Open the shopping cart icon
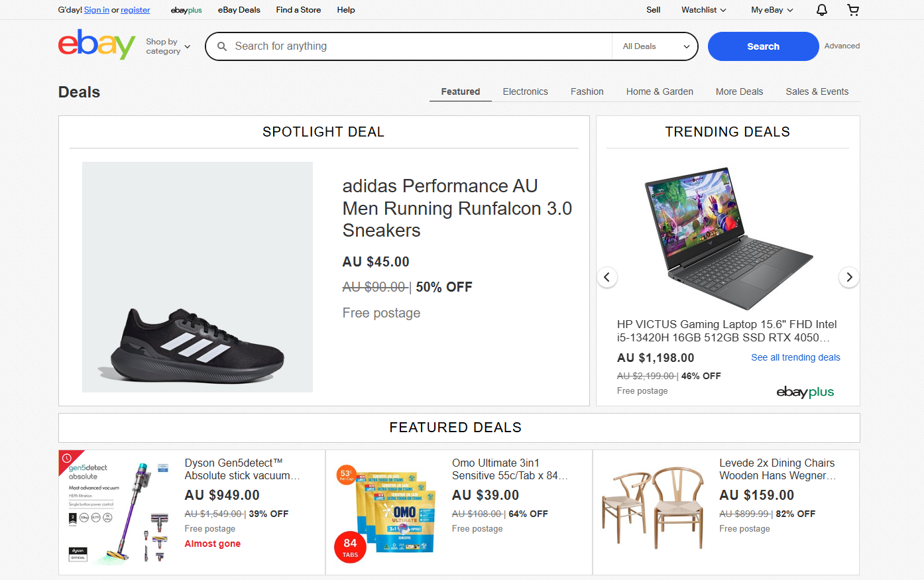 coord(853,10)
